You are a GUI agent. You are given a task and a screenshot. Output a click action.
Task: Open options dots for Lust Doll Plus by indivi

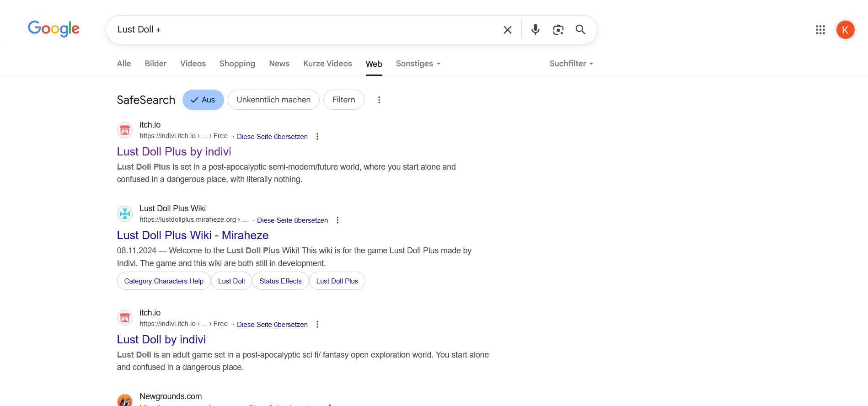[317, 136]
